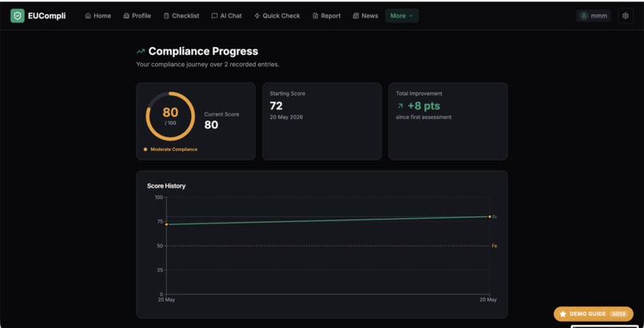644x328 pixels.
Task: Click the 50 y-axis label
Action: pyautogui.click(x=160, y=246)
